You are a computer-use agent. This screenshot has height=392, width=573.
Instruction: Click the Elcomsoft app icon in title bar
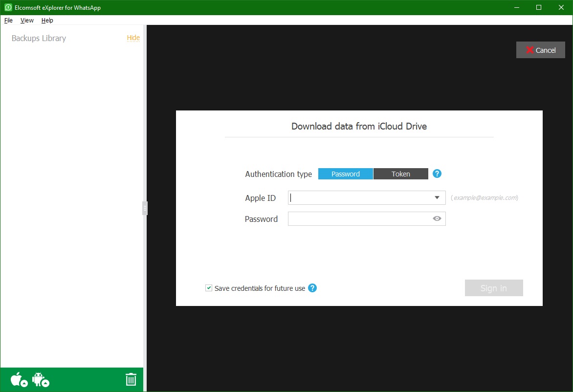[x=8, y=7]
